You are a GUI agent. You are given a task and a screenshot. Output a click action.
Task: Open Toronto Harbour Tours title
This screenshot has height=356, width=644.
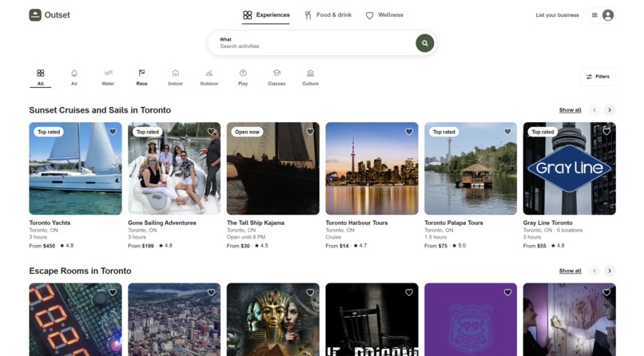pos(356,223)
